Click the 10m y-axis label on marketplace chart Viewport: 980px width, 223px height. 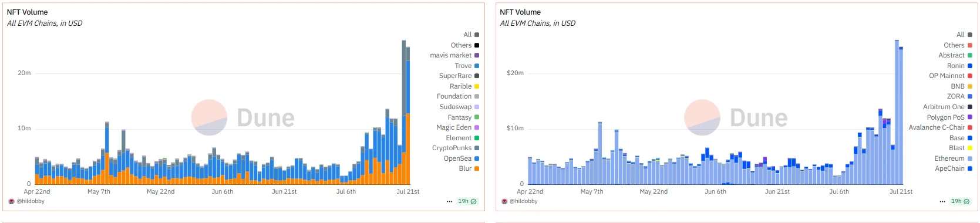pos(24,128)
